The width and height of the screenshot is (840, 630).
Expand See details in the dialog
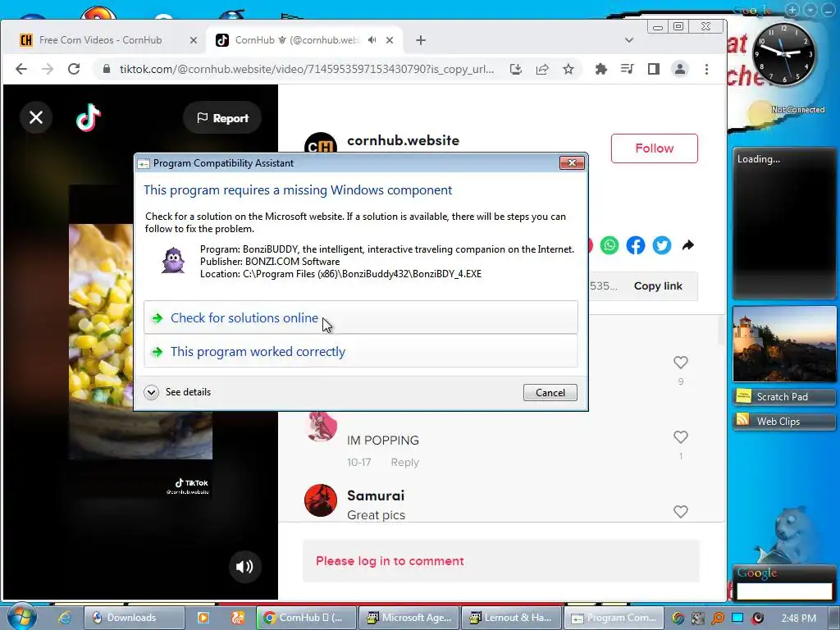pyautogui.click(x=178, y=392)
